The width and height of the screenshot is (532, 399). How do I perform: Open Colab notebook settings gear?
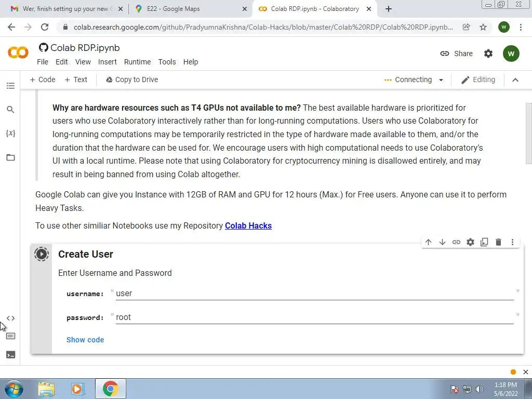488,54
